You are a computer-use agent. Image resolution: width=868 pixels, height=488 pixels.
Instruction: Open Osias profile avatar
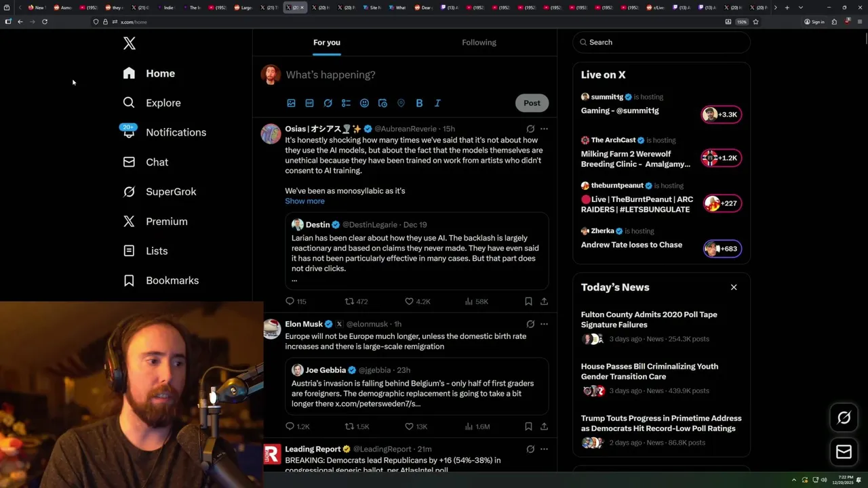click(271, 134)
